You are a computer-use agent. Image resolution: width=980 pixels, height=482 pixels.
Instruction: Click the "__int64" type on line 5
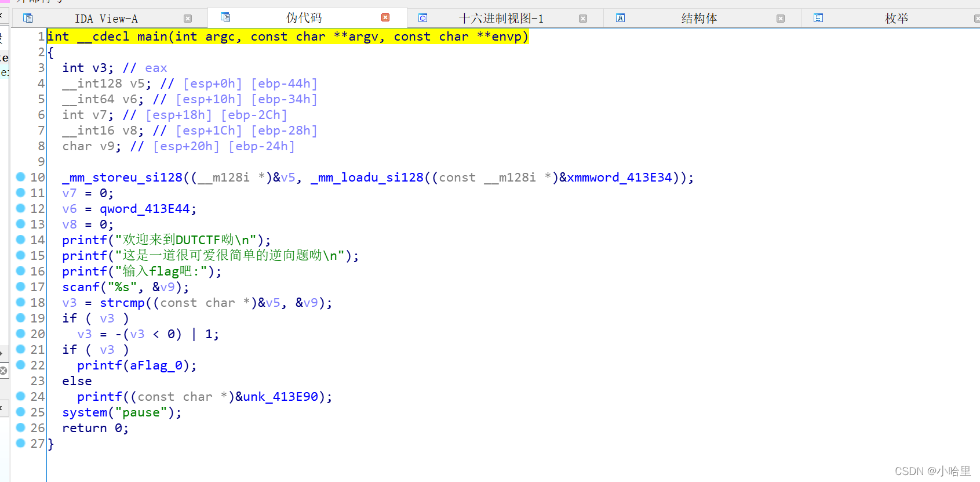(88, 99)
